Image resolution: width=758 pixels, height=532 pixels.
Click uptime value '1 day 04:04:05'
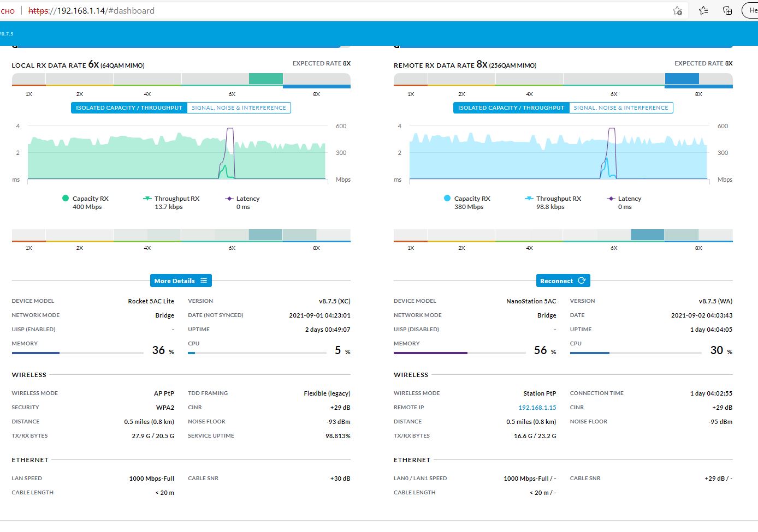[712, 330]
